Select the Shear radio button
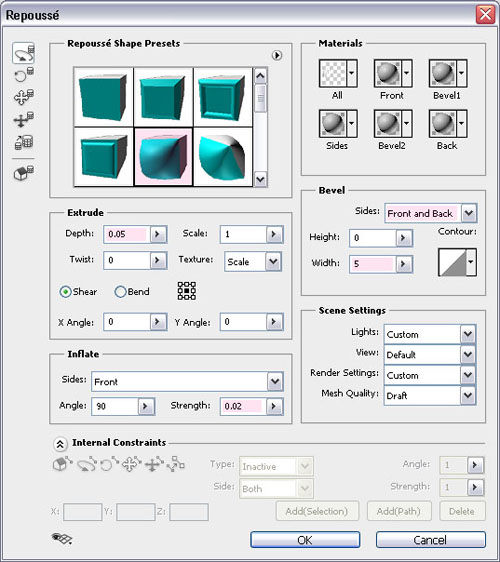 [65, 292]
